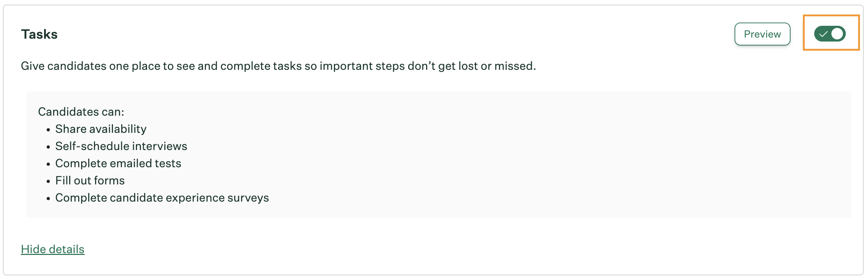
Task: Click the bullet before Complete emailed tests
Action: (x=48, y=164)
